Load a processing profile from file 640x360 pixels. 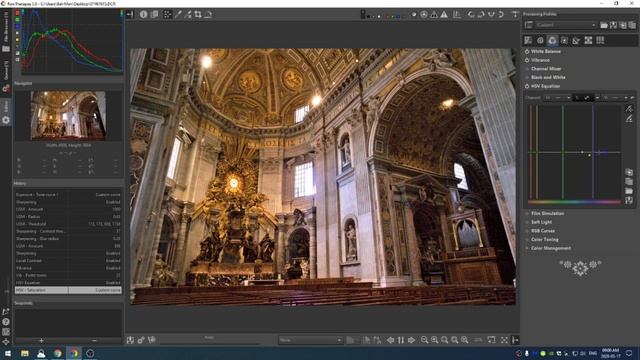[x=604, y=25]
